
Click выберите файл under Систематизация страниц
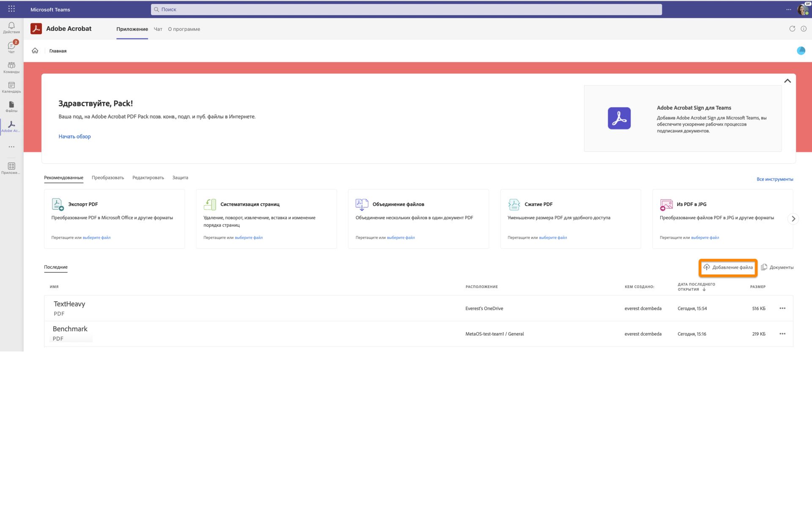[249, 238]
